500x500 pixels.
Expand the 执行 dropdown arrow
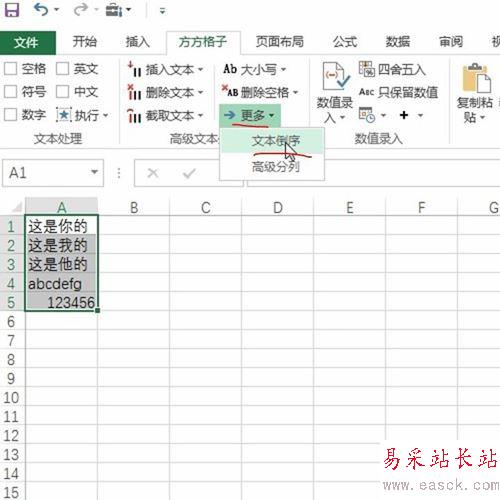tap(106, 115)
